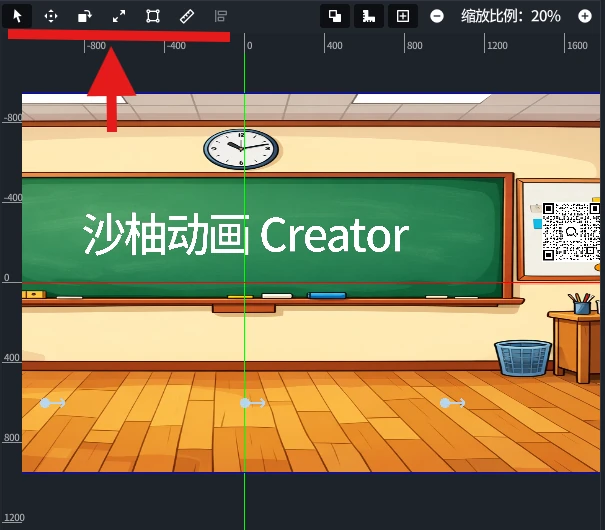This screenshot has width=605, height=530.
Task: Click the boxed plus fit-view icon
Action: [x=402, y=16]
